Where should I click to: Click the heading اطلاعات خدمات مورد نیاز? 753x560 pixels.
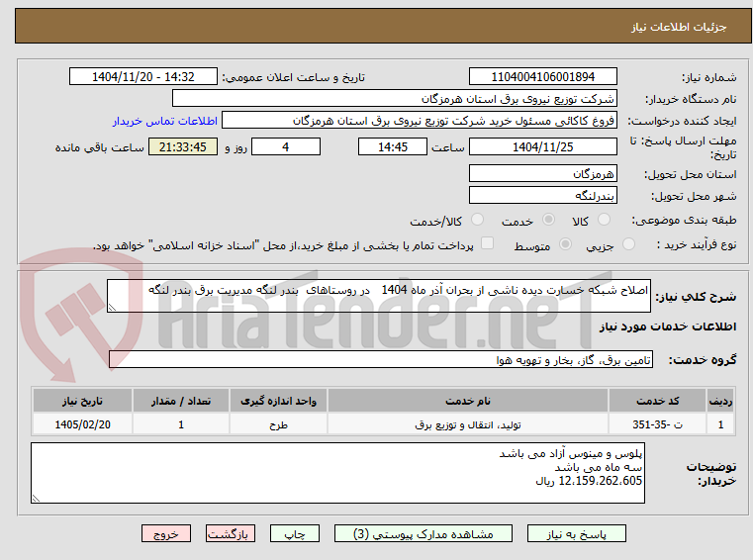pyautogui.click(x=667, y=327)
